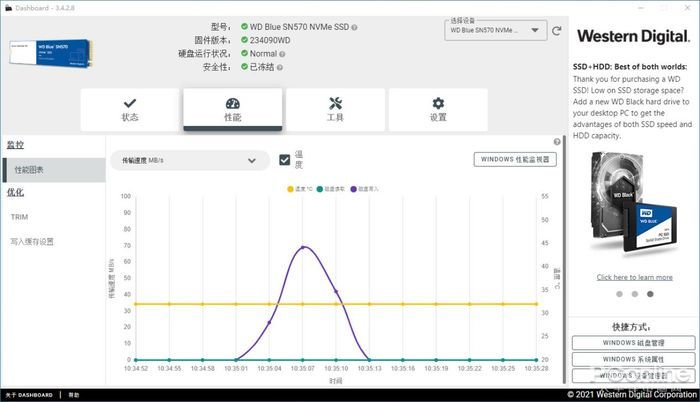The image size is (700, 402).
Task: Select the 性能 performance tab
Action: coord(233,109)
